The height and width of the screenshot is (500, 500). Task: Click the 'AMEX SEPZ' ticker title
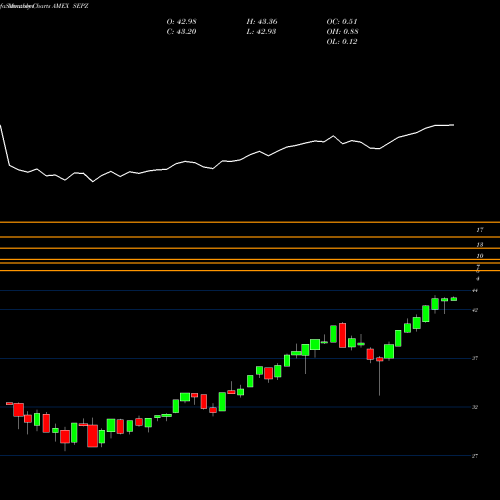(70, 6)
